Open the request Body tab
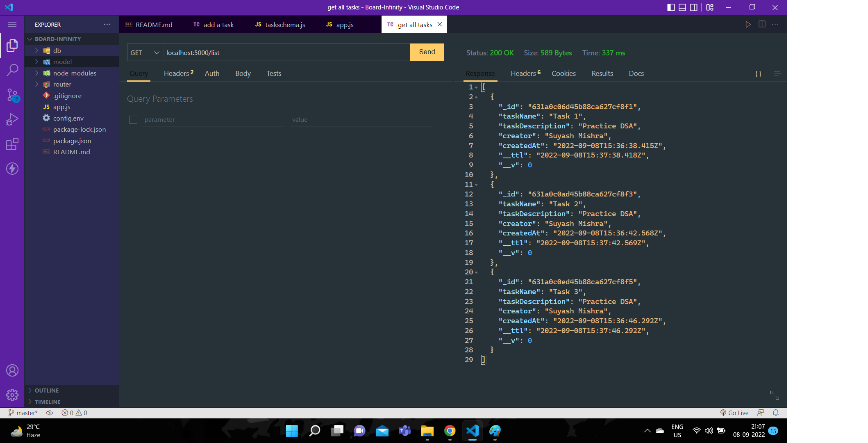This screenshot has height=443, width=868. pyautogui.click(x=243, y=73)
